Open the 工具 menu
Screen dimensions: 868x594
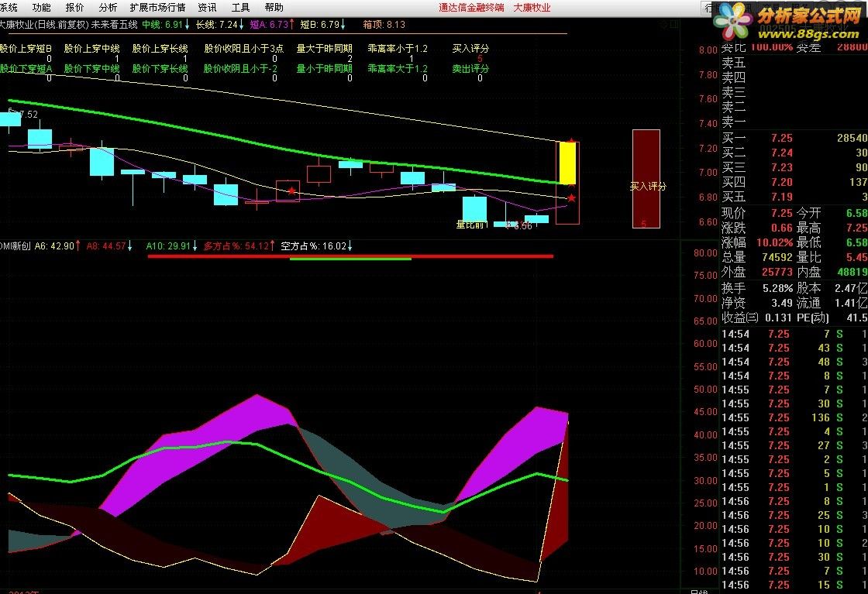241,7
